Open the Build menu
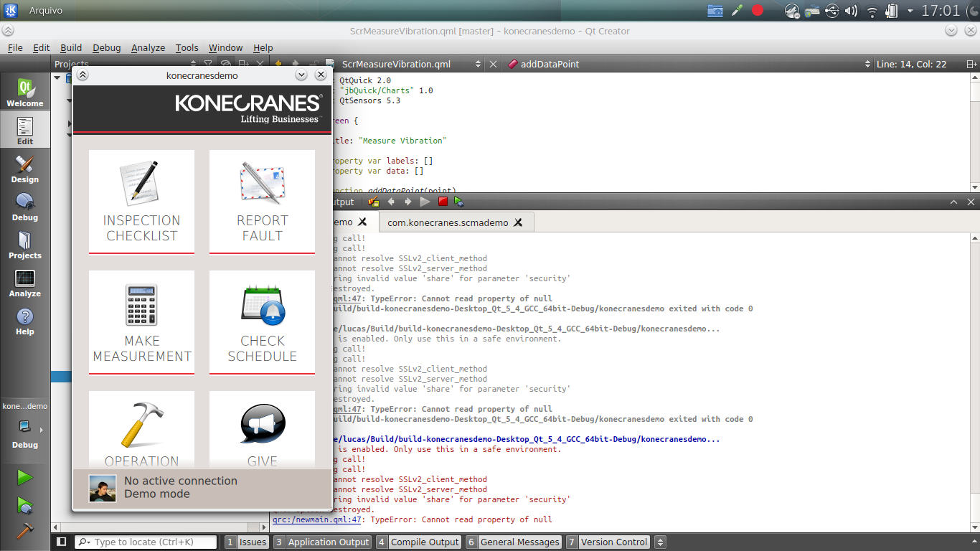 point(71,47)
